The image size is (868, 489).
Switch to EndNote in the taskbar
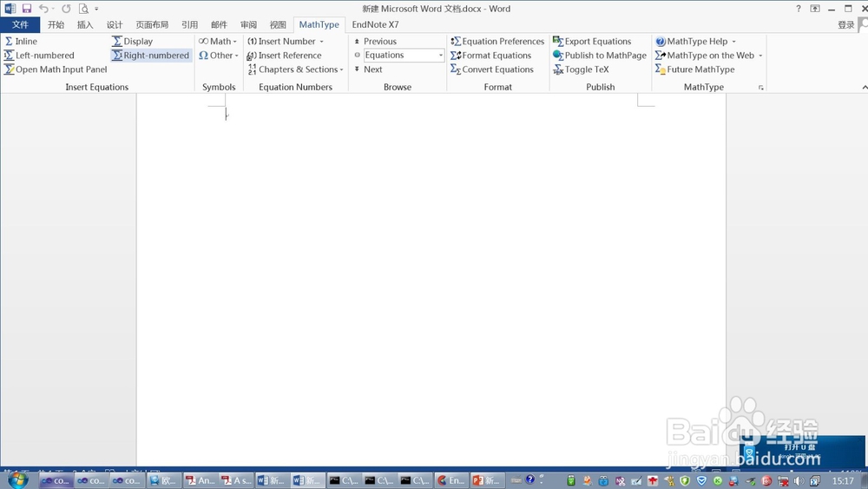coord(451,480)
